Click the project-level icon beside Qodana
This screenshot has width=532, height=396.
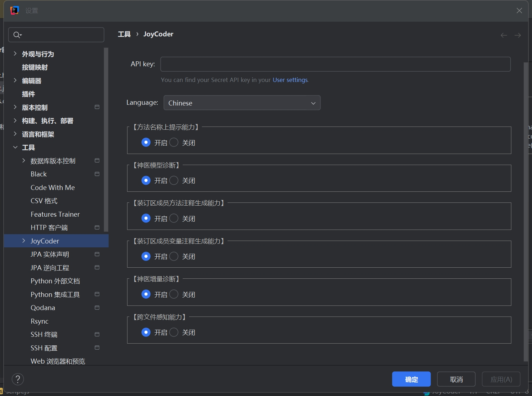pyautogui.click(x=97, y=308)
